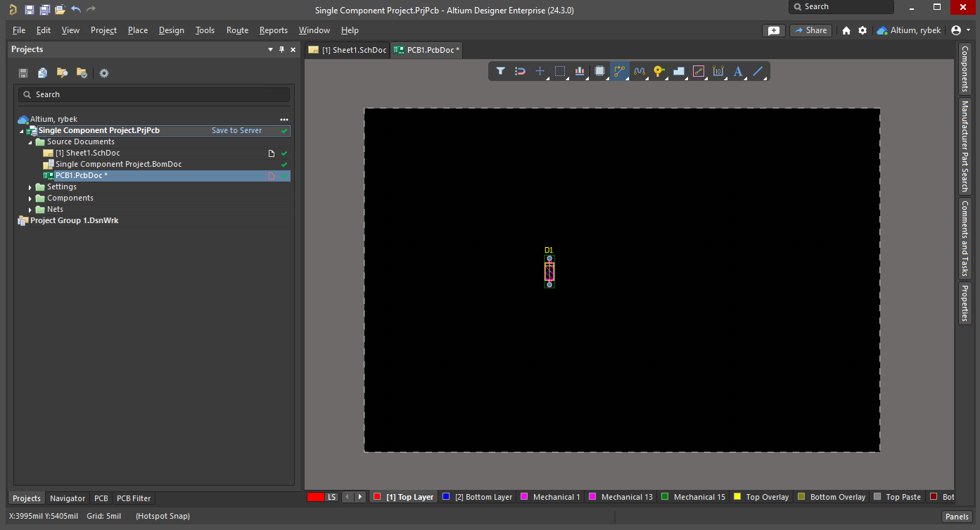This screenshot has width=980, height=530.
Task: Activate the Interactive Routing tool
Action: point(619,71)
